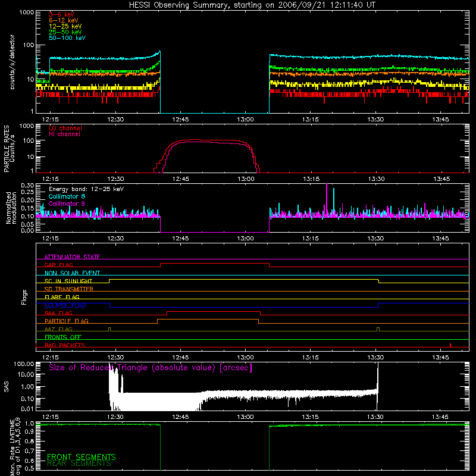This screenshot has height=476, width=476.
Task: Click the Energy band: 12-25 keV label
Action: (x=86, y=189)
